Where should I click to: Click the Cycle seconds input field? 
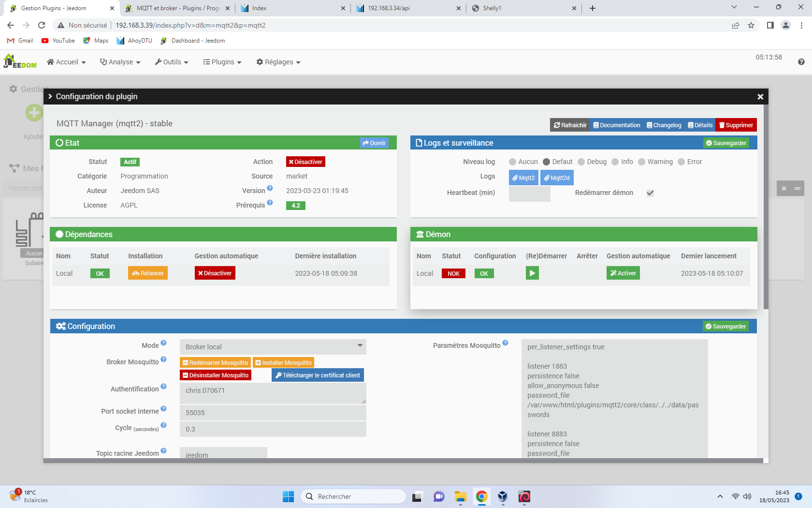[273, 429]
